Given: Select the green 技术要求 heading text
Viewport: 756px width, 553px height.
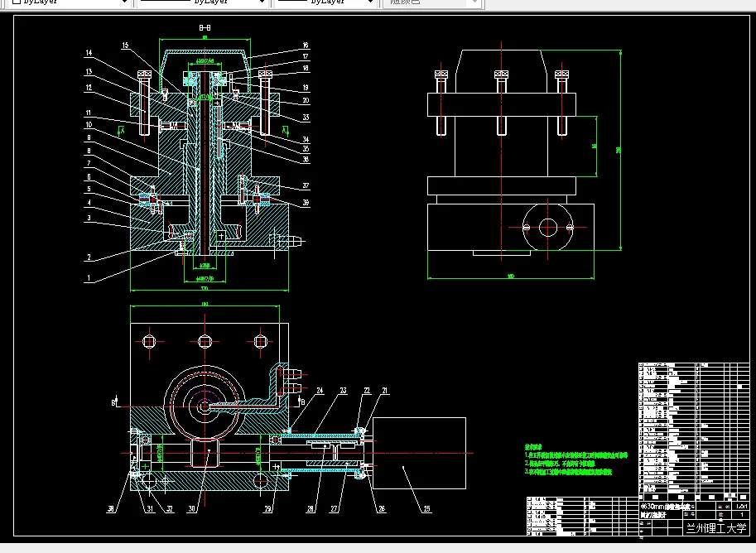Looking at the screenshot, I should coord(532,447).
